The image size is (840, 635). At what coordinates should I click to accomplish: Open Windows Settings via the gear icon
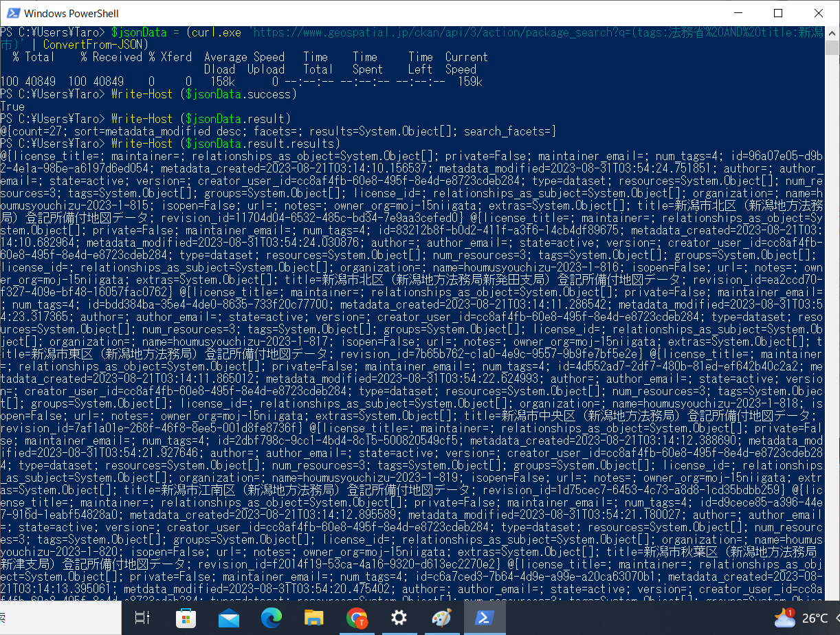(x=399, y=618)
